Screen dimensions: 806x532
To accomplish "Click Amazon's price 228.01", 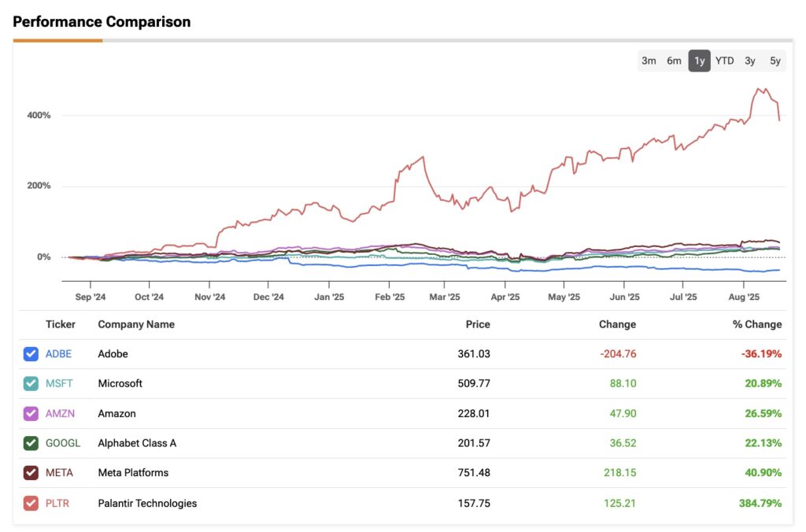I will 474,413.
